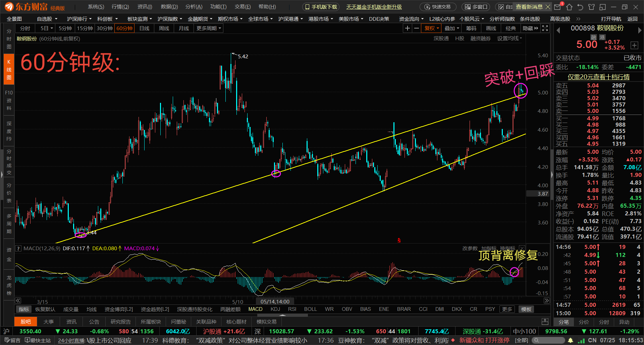Go to next stock with right arrow
The image size is (644, 345).
[639, 30]
